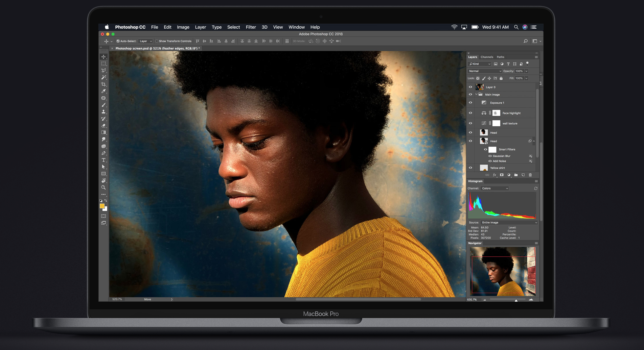Pick the Magic Wand tool
This screenshot has width=644, height=350.
tap(103, 77)
